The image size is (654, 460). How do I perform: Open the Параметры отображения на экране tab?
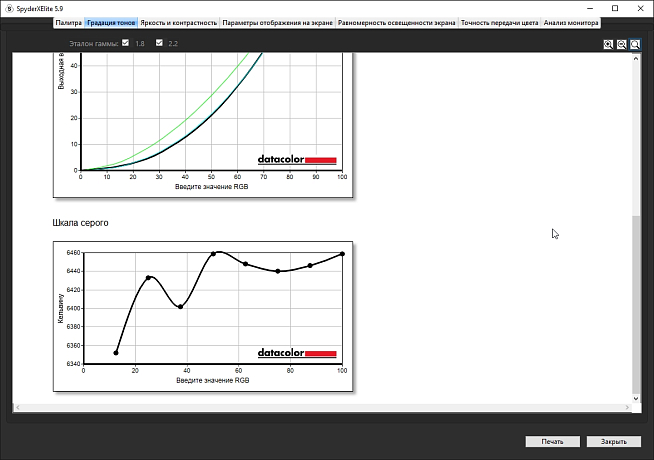click(277, 21)
